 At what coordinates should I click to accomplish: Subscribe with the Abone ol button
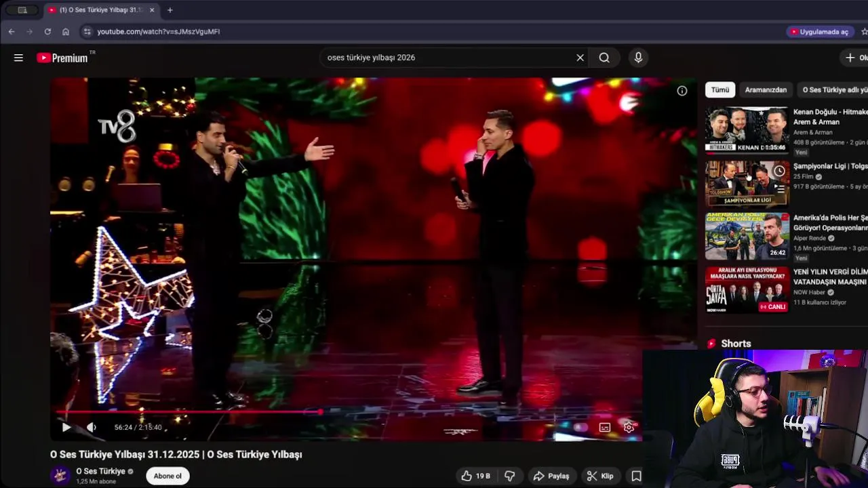(167, 476)
